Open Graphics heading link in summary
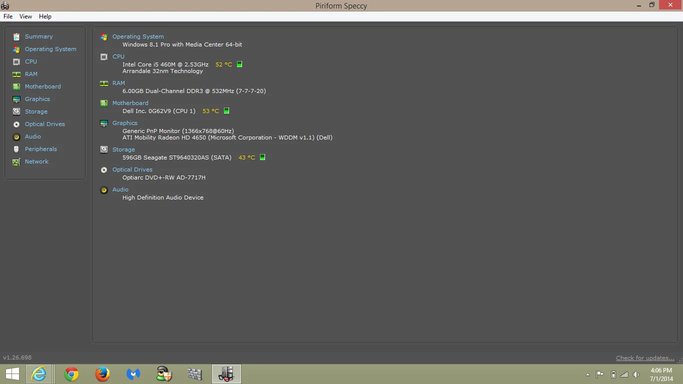The width and height of the screenshot is (683, 384). coord(125,123)
